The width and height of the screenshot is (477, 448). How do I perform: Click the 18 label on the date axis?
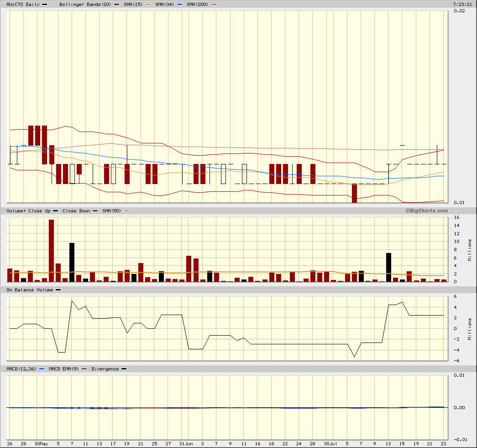[x=271, y=444]
